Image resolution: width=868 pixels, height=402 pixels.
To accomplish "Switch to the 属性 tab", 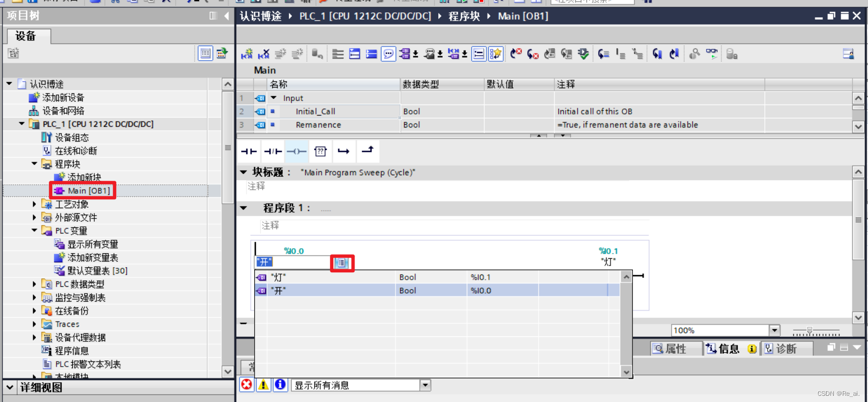I will [676, 348].
